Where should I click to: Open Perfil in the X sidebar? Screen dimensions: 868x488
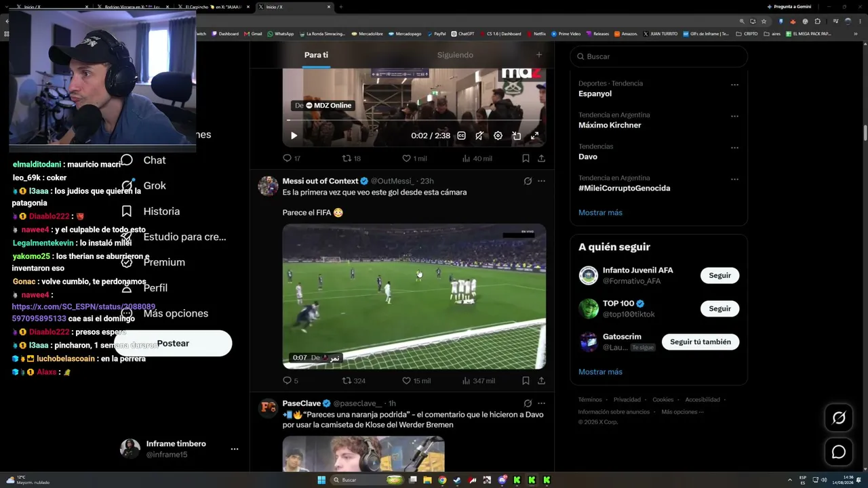[144, 288]
